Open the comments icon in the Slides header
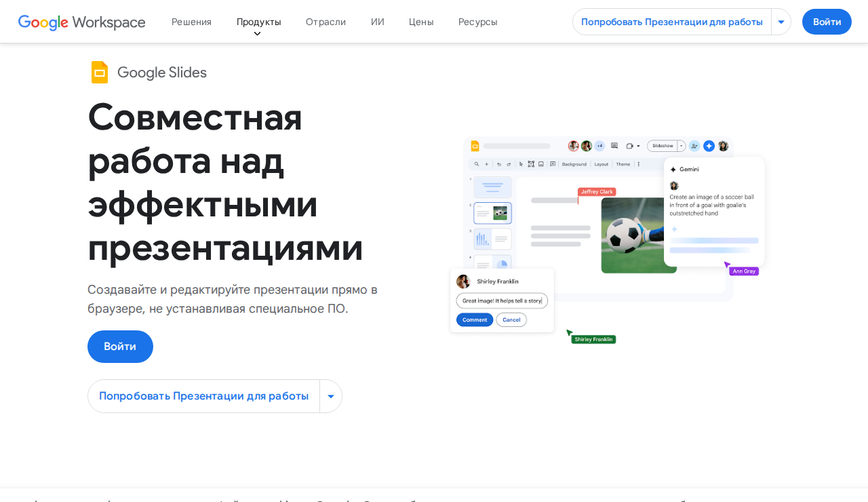This screenshot has height=502, width=868. tap(614, 145)
